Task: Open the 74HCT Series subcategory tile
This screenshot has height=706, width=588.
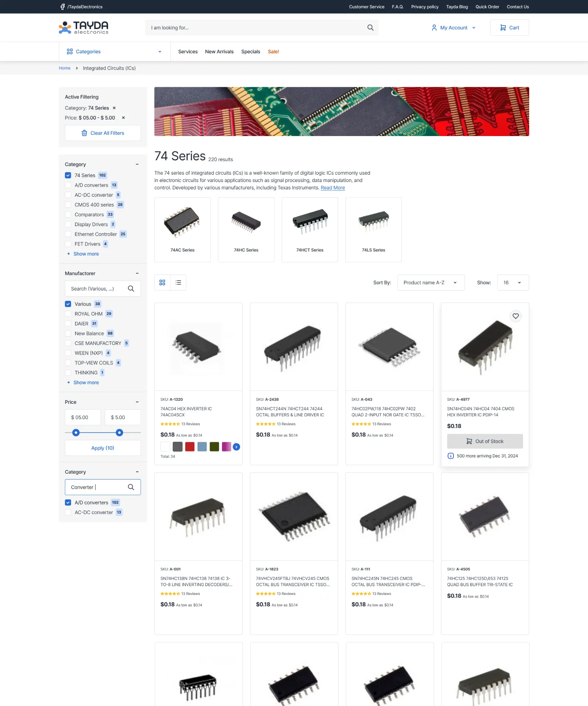Action: [x=310, y=230]
